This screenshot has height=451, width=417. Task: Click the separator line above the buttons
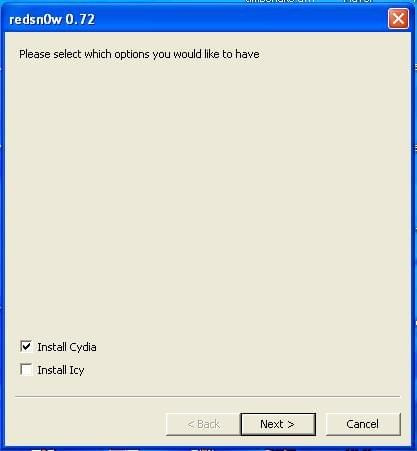coord(208,397)
